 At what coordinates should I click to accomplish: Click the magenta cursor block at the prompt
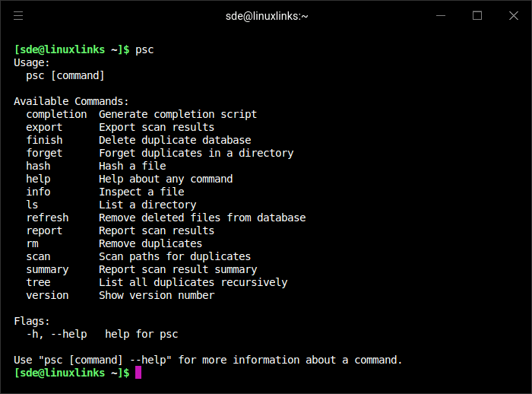pyautogui.click(x=138, y=373)
